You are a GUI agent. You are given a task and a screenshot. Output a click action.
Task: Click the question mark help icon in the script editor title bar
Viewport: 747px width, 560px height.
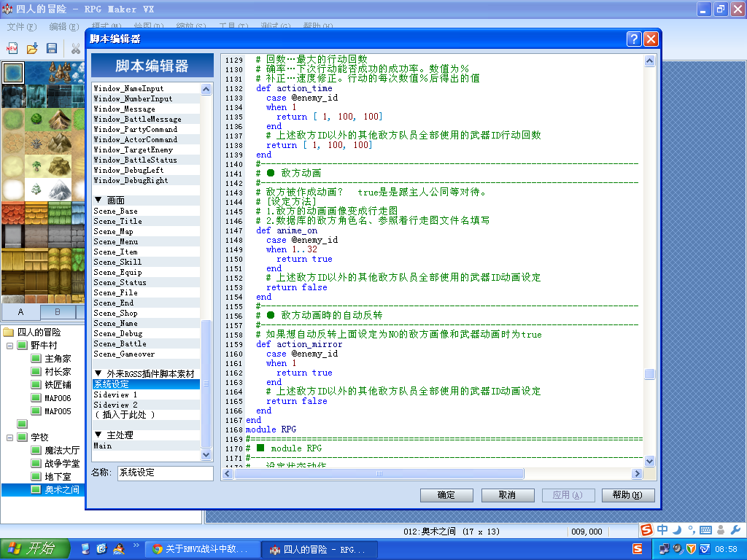pos(634,39)
